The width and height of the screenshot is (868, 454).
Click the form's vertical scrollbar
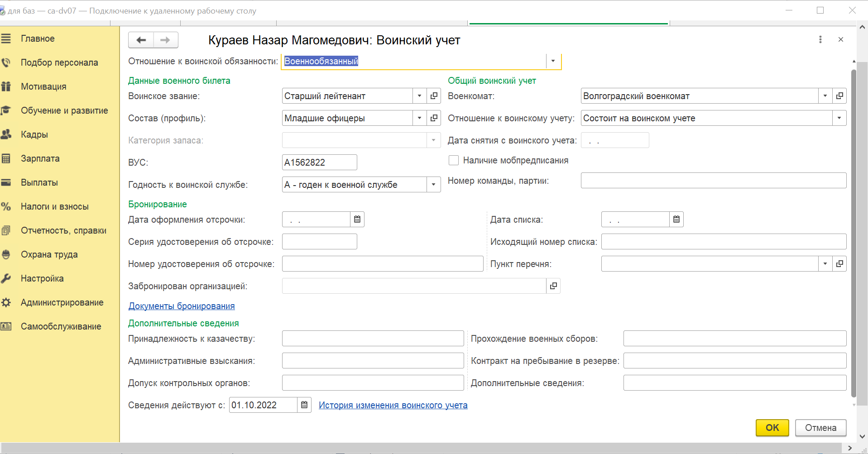[x=854, y=226]
